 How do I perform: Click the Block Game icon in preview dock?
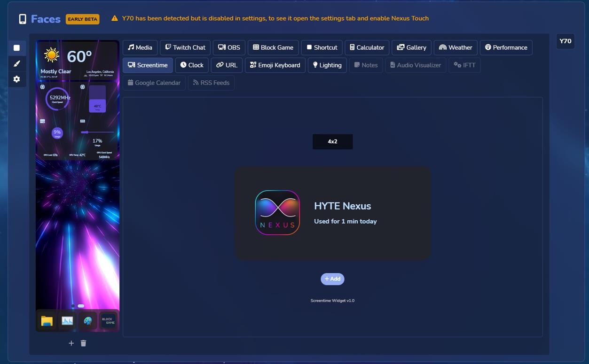click(x=108, y=321)
